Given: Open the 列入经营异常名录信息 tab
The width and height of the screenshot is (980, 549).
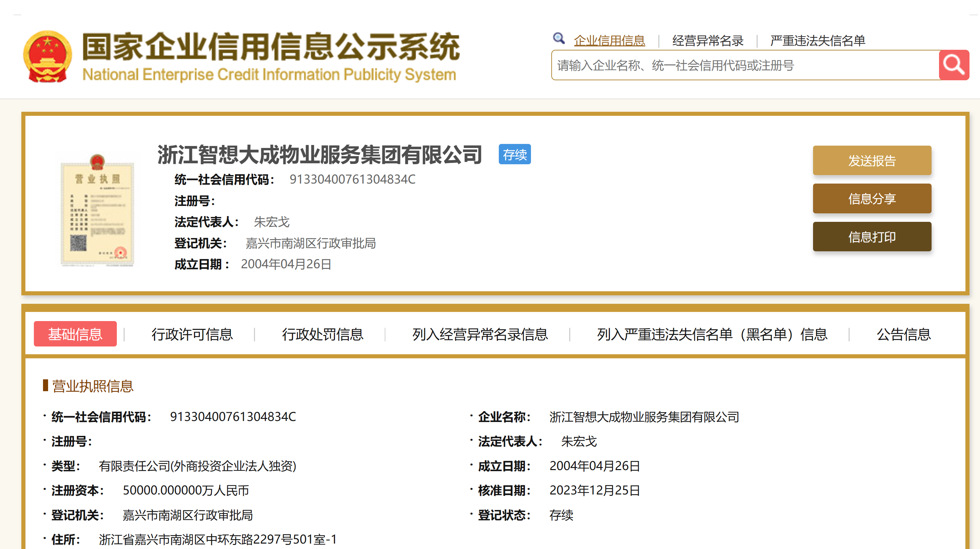Looking at the screenshot, I should pyautogui.click(x=480, y=334).
